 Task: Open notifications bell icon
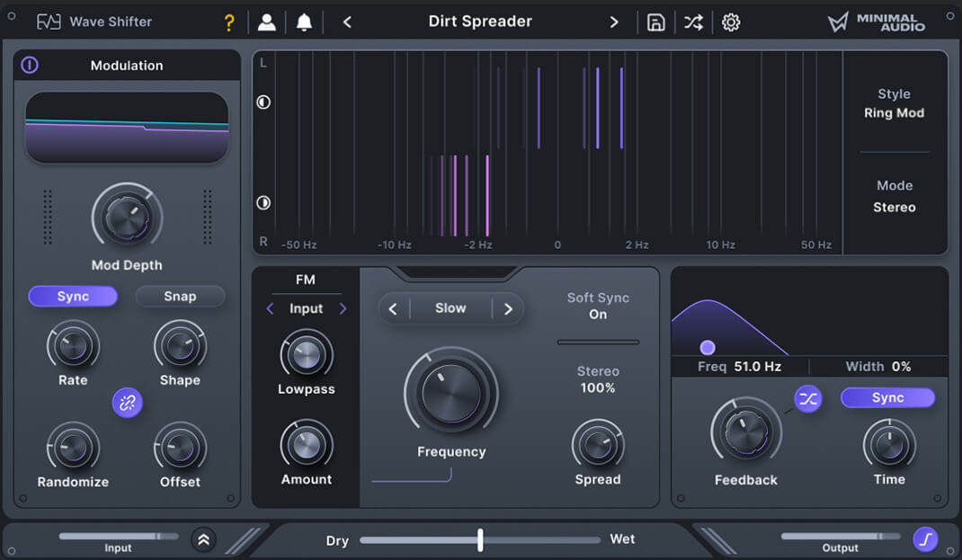coord(304,22)
